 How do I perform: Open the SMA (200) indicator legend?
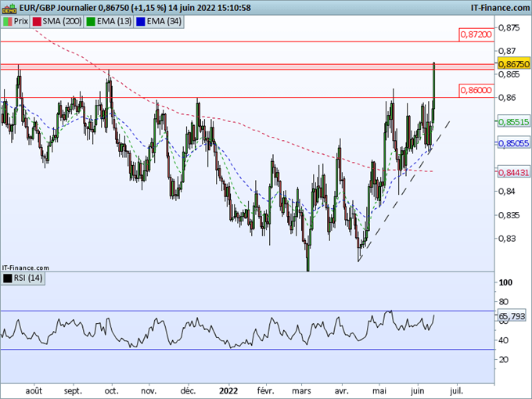coord(57,21)
